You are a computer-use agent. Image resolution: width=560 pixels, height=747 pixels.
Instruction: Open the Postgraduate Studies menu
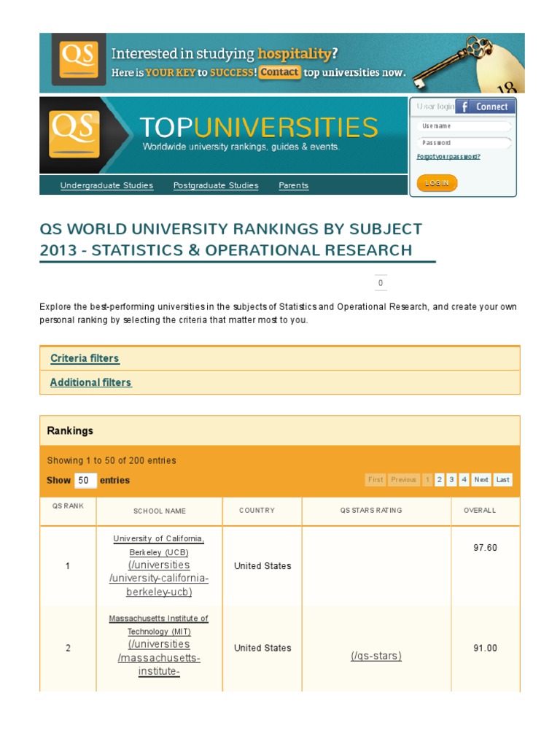216,185
